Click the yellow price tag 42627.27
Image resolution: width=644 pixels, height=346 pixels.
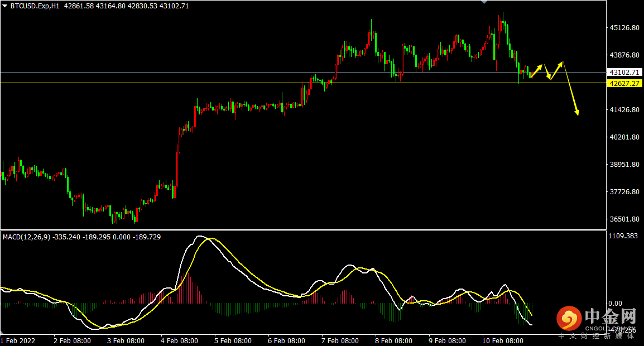[x=624, y=83]
